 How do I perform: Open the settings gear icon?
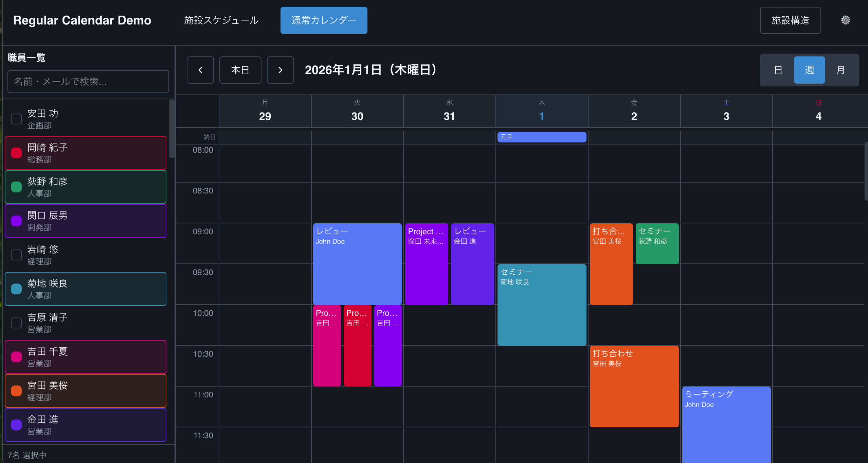click(846, 20)
